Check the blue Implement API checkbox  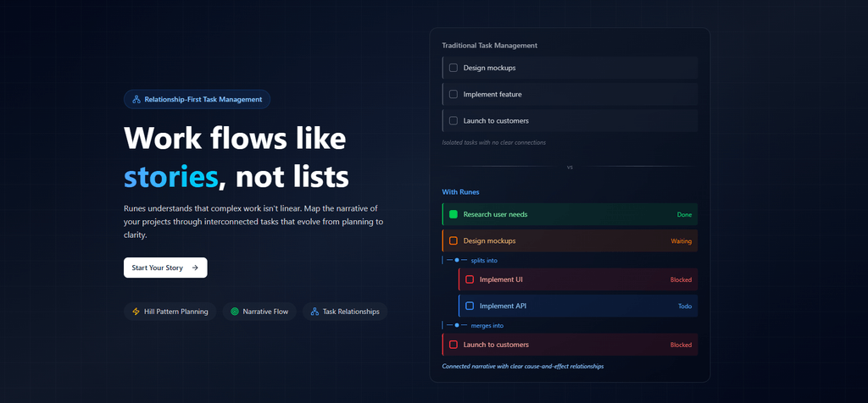pos(470,306)
